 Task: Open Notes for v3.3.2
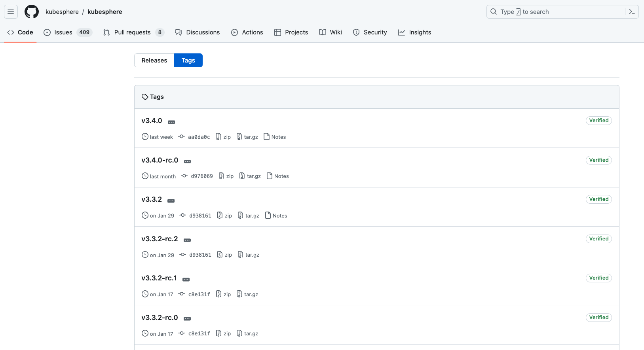point(276,216)
